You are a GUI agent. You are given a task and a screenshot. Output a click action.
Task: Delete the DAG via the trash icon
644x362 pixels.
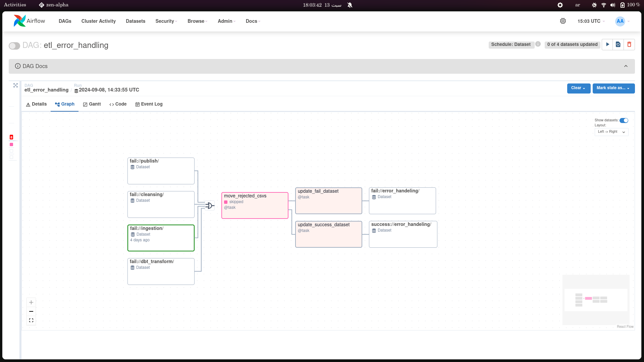[629, 44]
